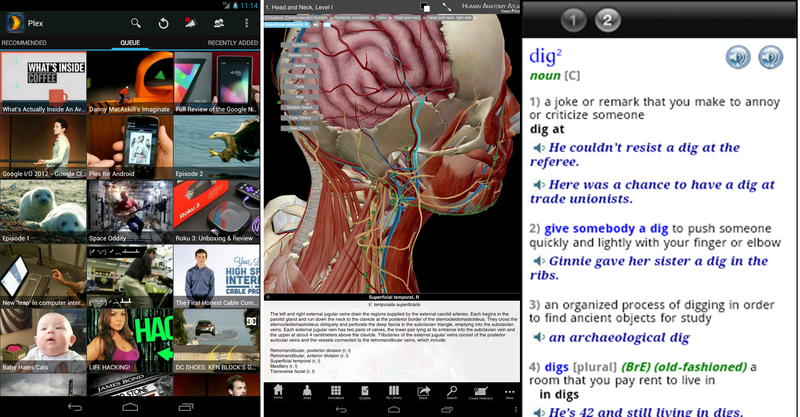Screen dimensions: 800x417
Task: Open What's Actually Inside coffee video
Action: tap(43, 83)
